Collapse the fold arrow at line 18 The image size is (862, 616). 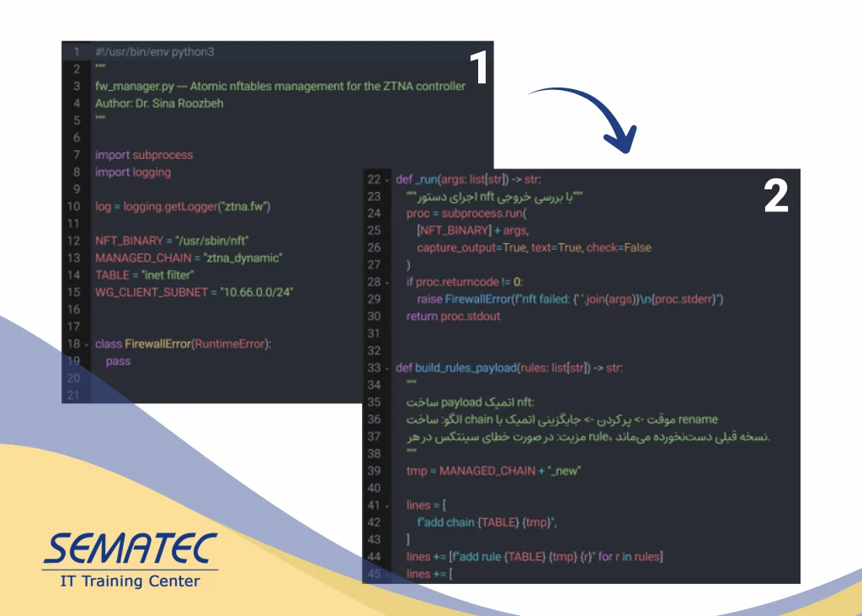[x=87, y=345]
